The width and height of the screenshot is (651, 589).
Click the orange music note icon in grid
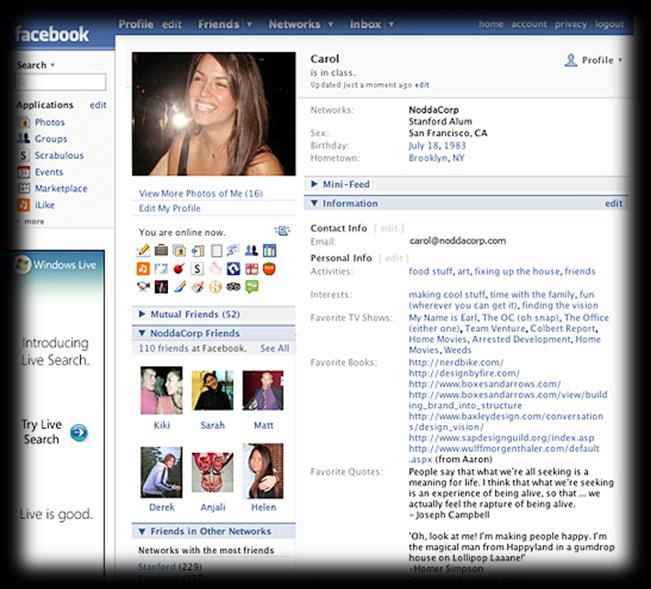tap(143, 269)
